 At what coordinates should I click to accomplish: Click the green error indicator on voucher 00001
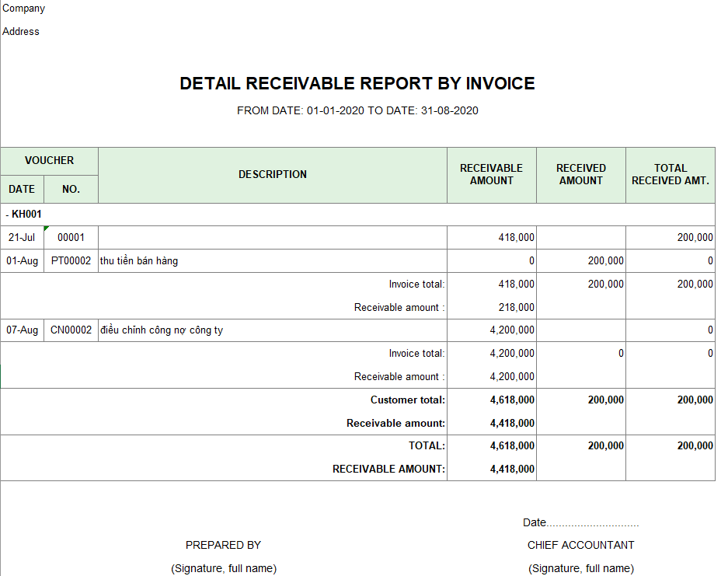[47, 229]
